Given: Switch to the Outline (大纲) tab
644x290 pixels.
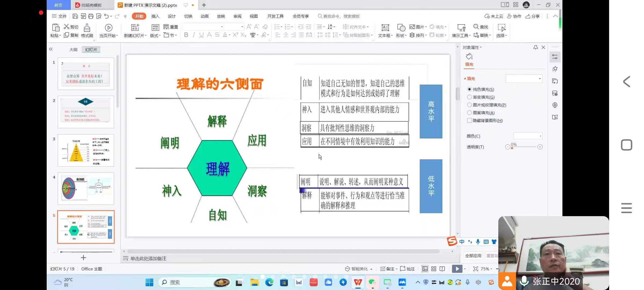Looking at the screenshot, I should pos(73,50).
